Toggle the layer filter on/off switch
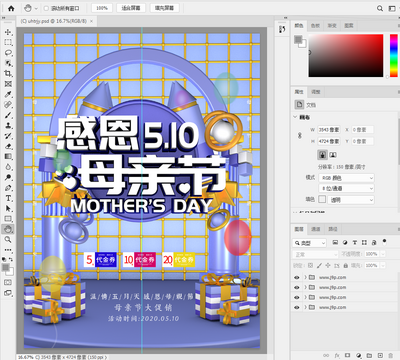Image resolution: width=400 pixels, height=360 pixels. [x=384, y=241]
